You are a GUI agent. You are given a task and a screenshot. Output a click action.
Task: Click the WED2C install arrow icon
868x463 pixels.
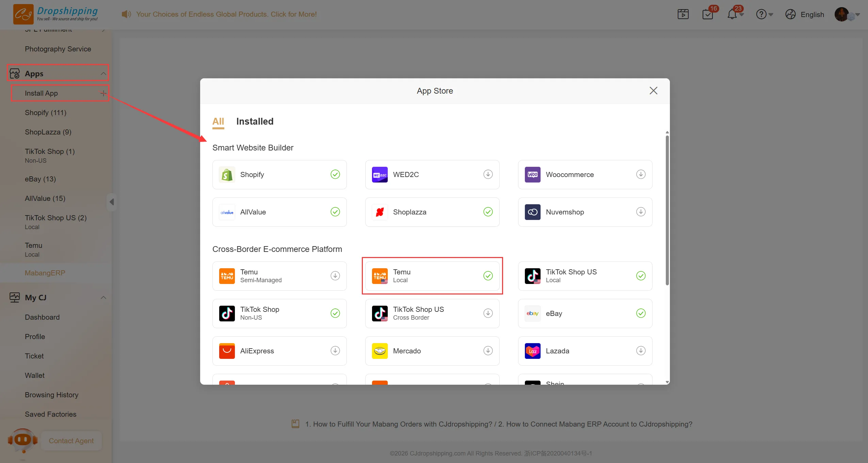tap(488, 174)
